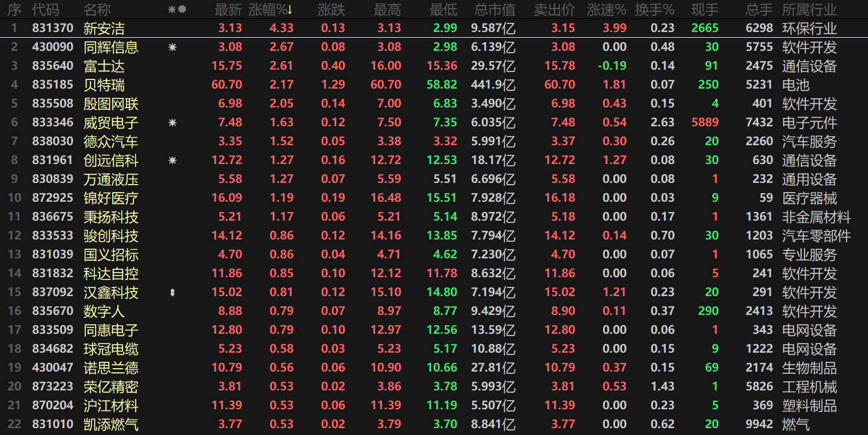Click the 电池 industry label for 贝特瑞
Image resolution: width=868 pixels, height=435 pixels.
(795, 85)
